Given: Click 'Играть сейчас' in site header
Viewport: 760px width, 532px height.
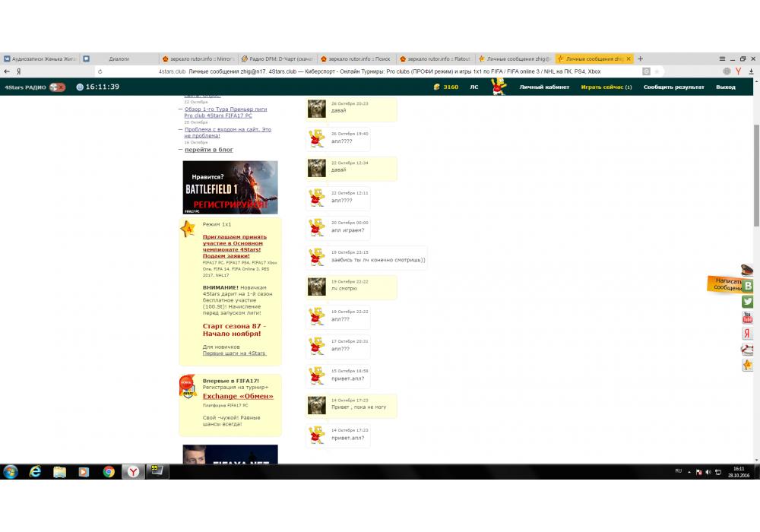Looking at the screenshot, I should click(606, 87).
